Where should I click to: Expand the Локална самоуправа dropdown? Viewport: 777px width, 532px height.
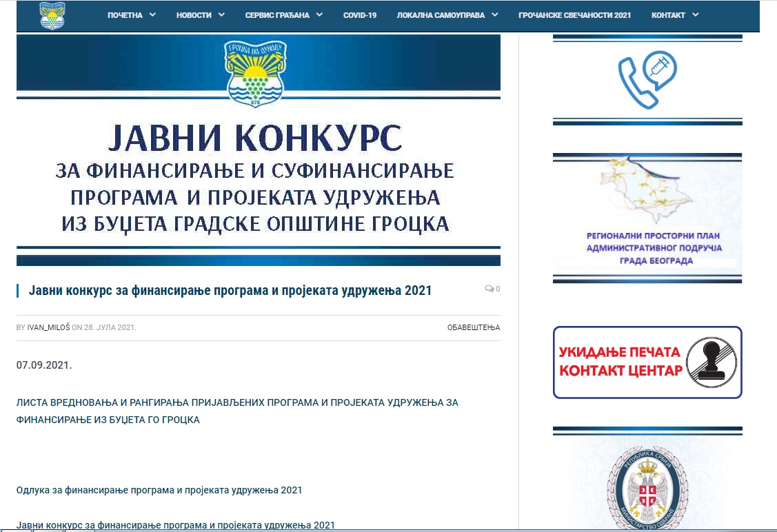coord(494,15)
